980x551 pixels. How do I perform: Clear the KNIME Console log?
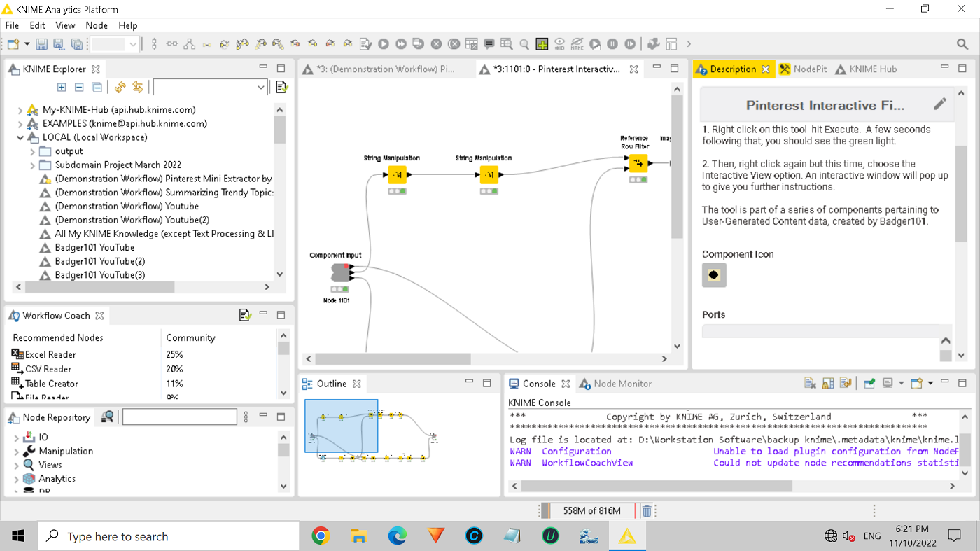point(810,382)
